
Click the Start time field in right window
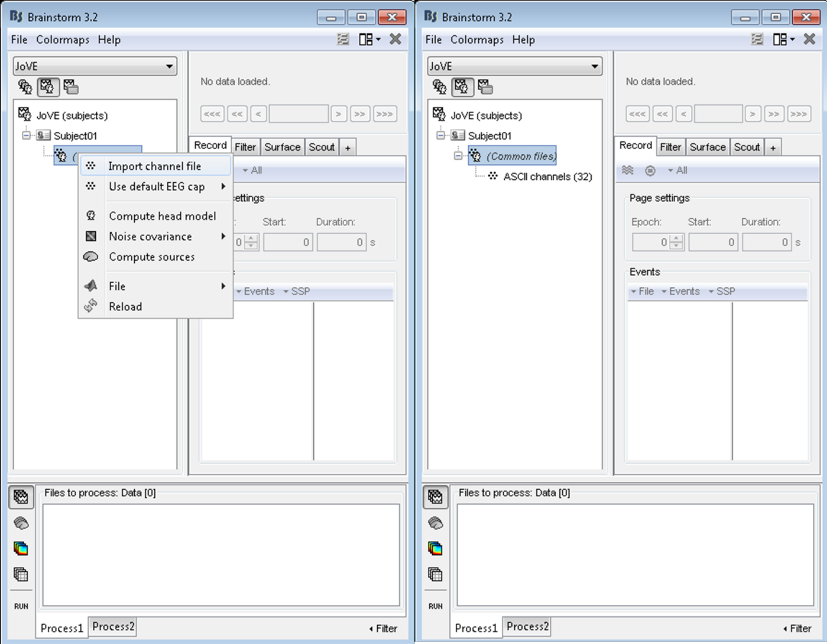coord(713,242)
